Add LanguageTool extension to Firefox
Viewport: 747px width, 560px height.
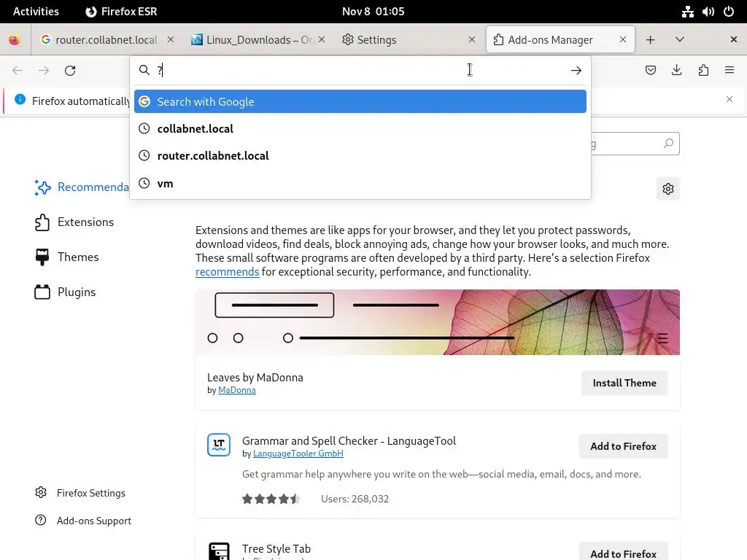[623, 446]
